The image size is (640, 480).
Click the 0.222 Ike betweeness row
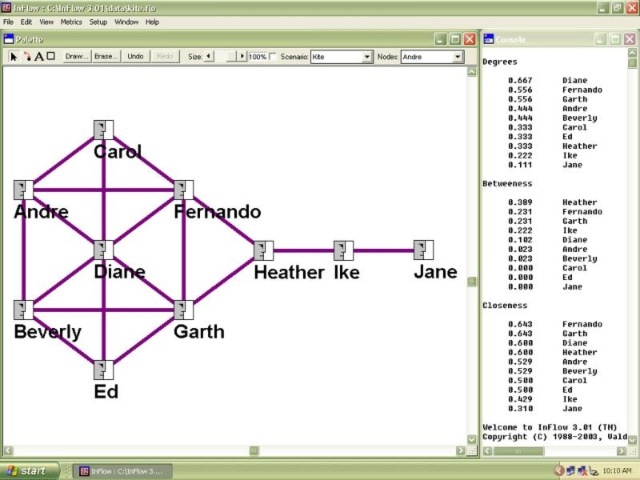[x=542, y=231]
